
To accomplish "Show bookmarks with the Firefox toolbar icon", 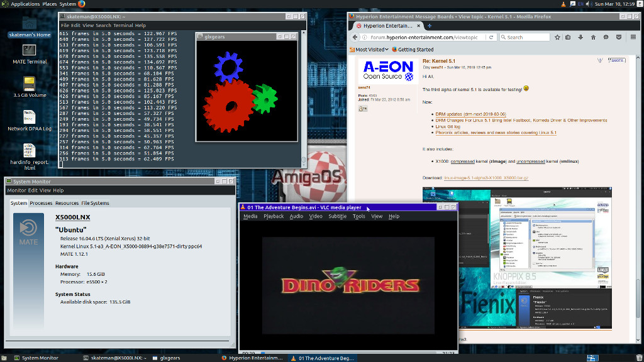I will click(568, 37).
